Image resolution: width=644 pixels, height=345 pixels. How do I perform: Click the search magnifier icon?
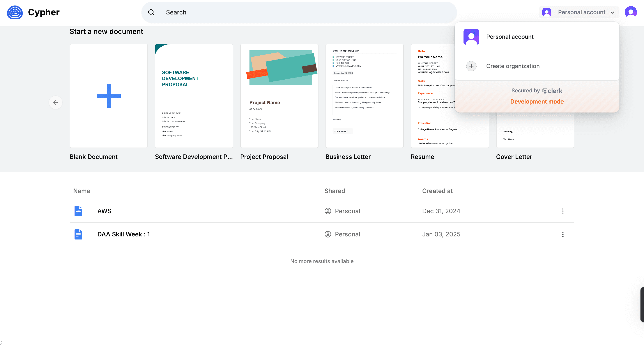coord(151,12)
